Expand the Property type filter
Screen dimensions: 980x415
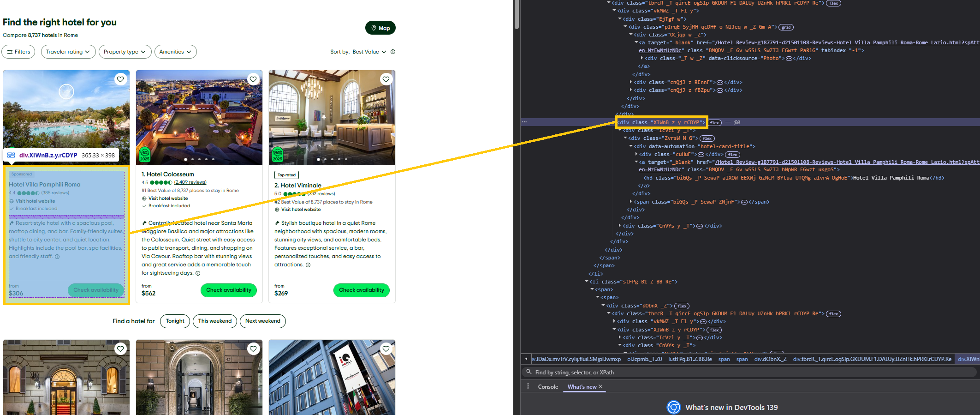125,52
